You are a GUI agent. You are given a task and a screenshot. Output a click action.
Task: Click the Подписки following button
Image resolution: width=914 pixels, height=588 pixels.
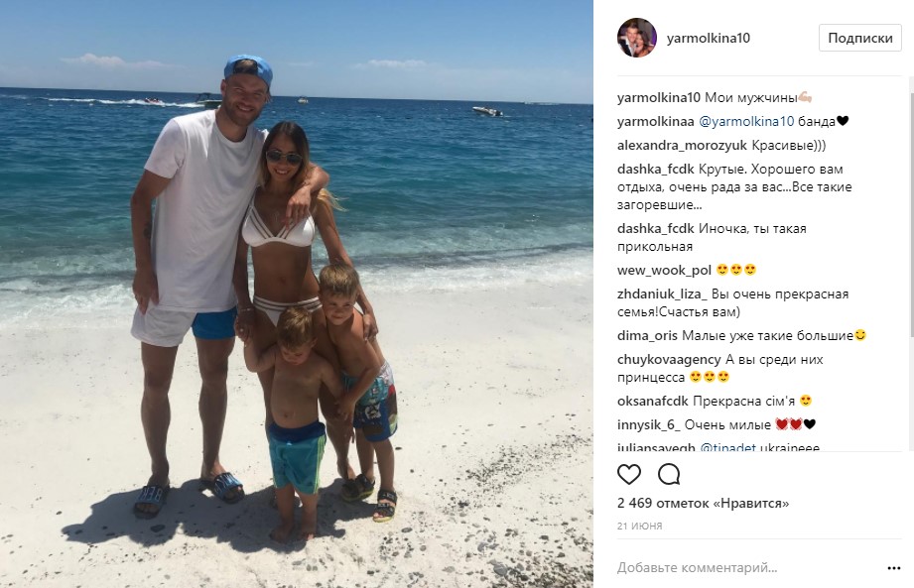point(859,38)
